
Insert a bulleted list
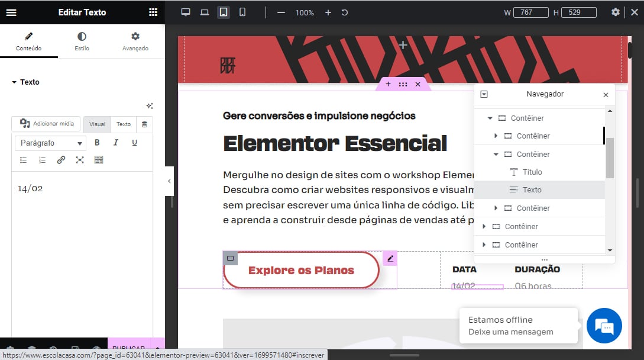[x=24, y=160]
